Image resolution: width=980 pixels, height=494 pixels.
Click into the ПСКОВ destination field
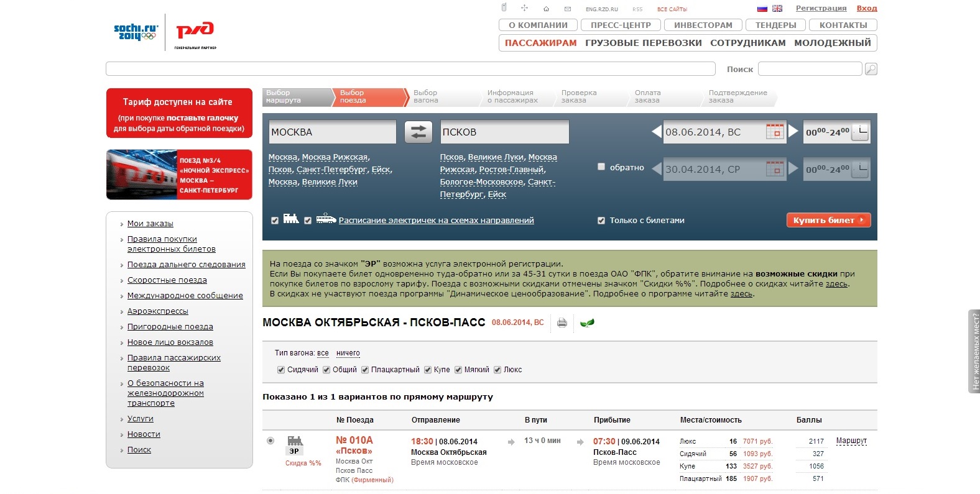[x=504, y=132]
